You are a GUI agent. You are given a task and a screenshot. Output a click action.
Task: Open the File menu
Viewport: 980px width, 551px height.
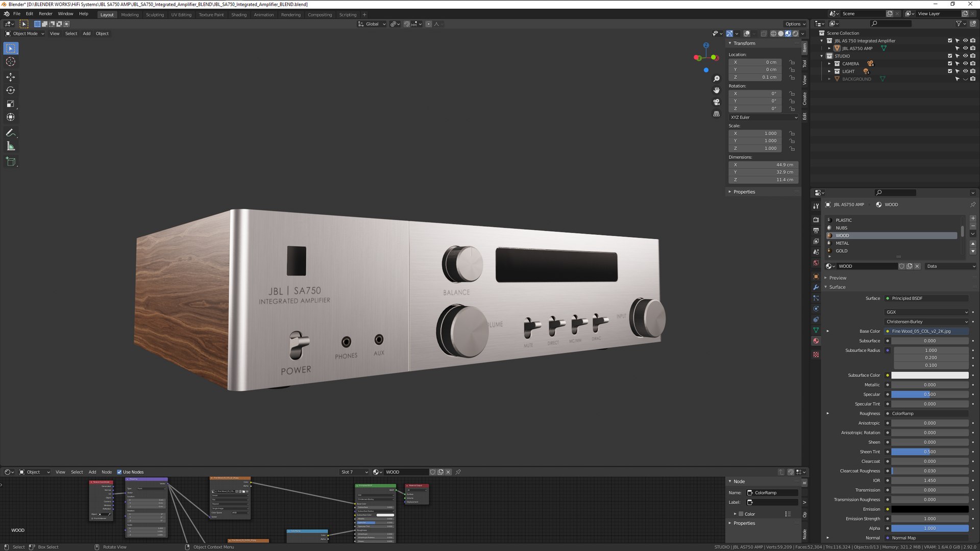pos(17,14)
